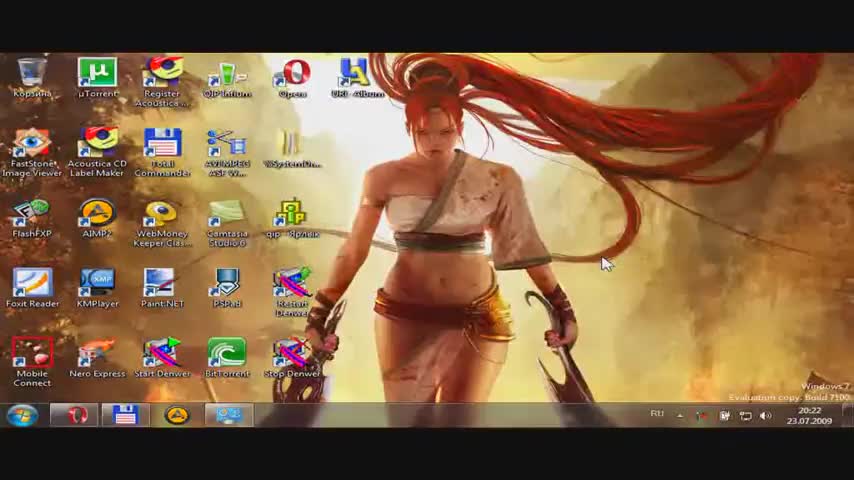Image resolution: width=854 pixels, height=480 pixels.
Task: Click the KMPlayer desktop icon
Action: 97,285
